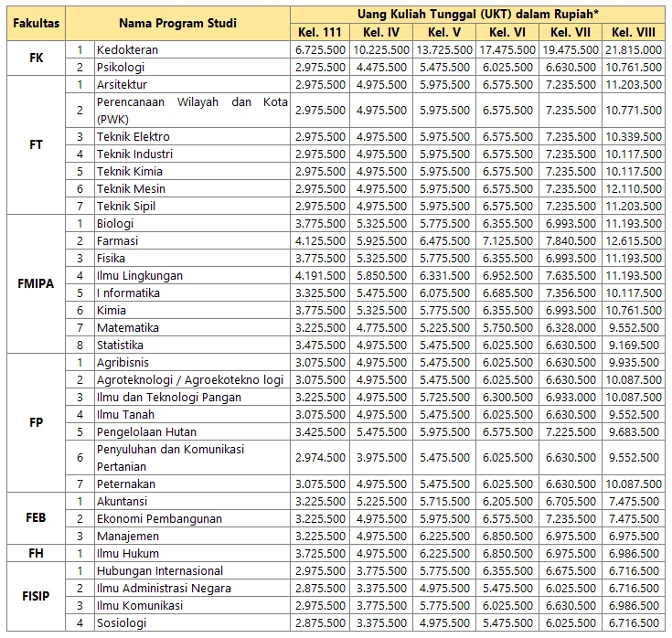This screenshot has width=672, height=638.
Task: Select the Kedokteran program name
Action: pyautogui.click(x=126, y=49)
